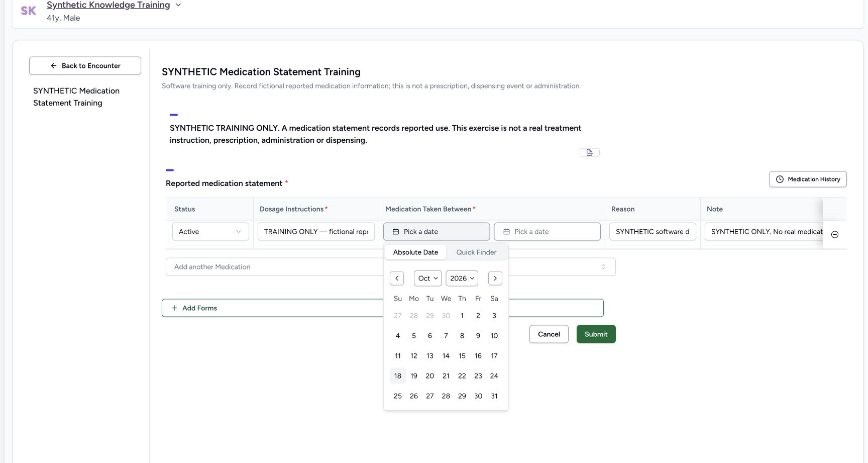
Task: Click the SK patient avatar icon
Action: pos(28,11)
